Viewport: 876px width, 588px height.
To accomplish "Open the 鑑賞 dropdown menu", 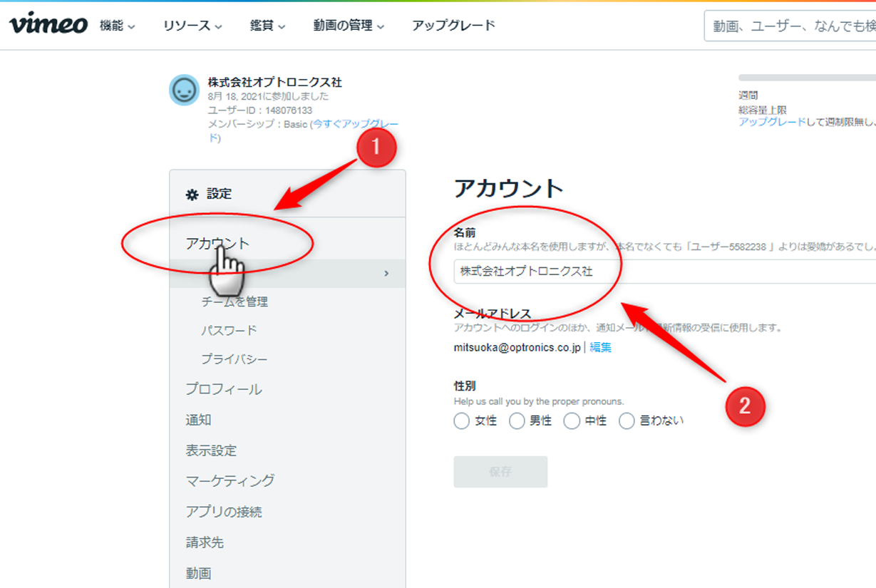I will [267, 26].
